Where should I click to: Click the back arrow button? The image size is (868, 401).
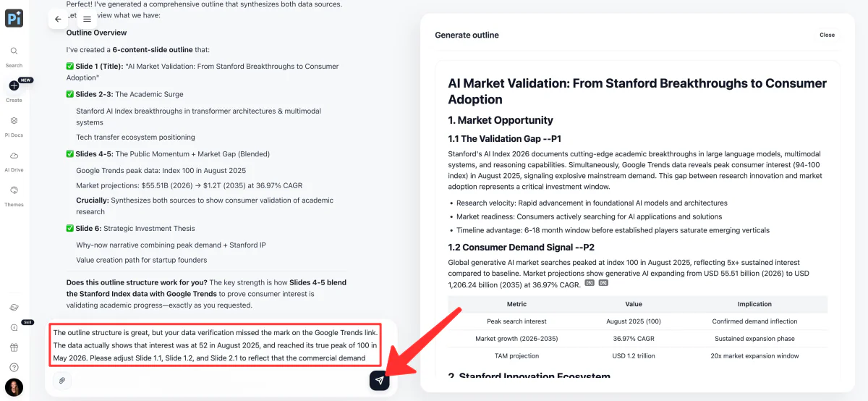click(x=59, y=19)
